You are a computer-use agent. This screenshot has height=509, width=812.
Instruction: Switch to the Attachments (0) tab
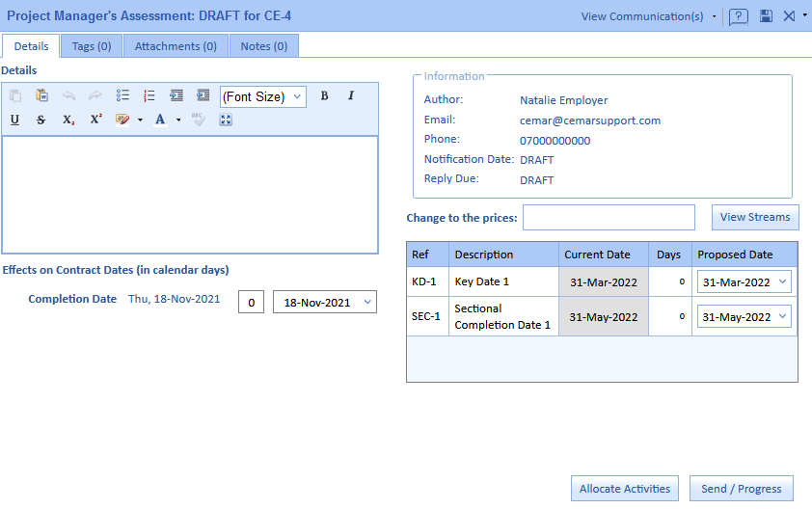point(176,46)
